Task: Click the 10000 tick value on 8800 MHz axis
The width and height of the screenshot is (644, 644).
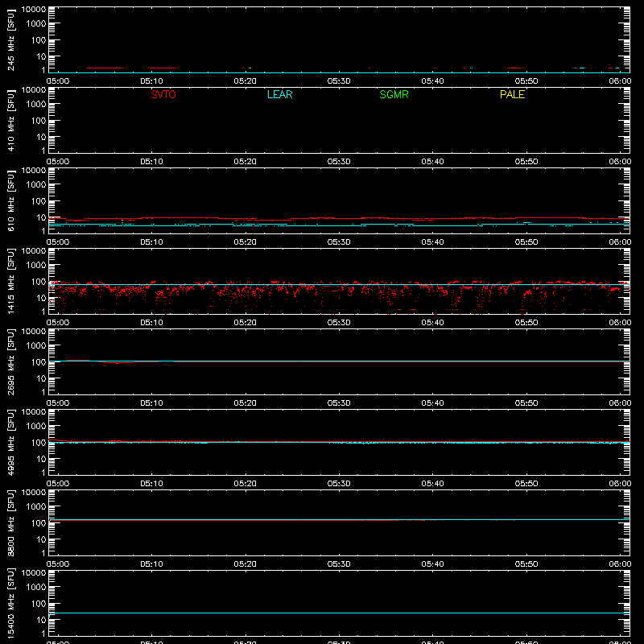Action: click(x=34, y=493)
